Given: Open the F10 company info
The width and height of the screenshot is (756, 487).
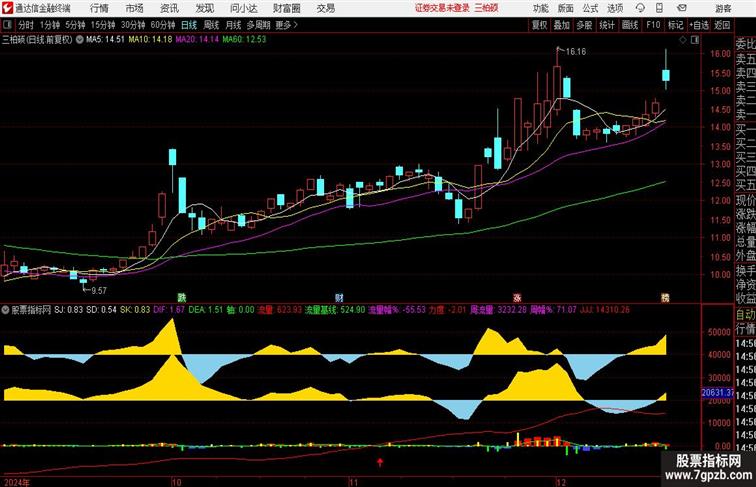Looking at the screenshot, I should [x=653, y=25].
